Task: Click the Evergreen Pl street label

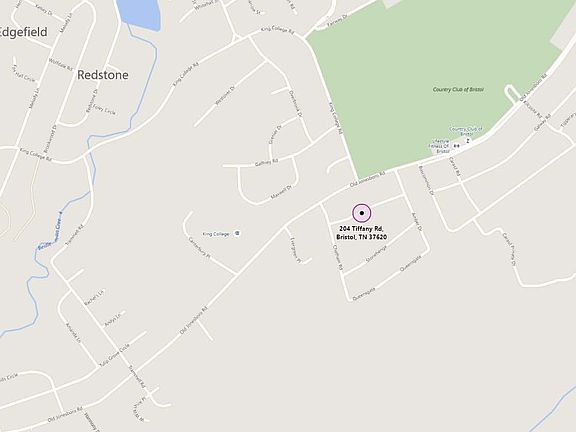Action: 295,251
